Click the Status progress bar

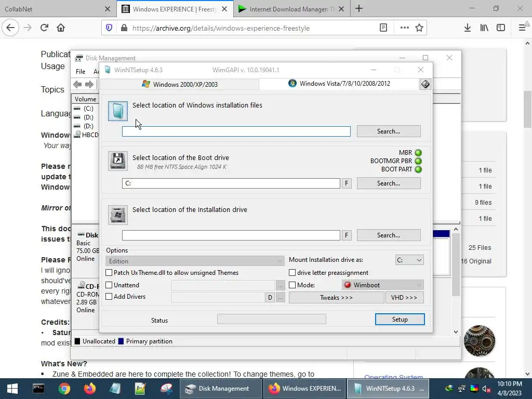click(271, 319)
